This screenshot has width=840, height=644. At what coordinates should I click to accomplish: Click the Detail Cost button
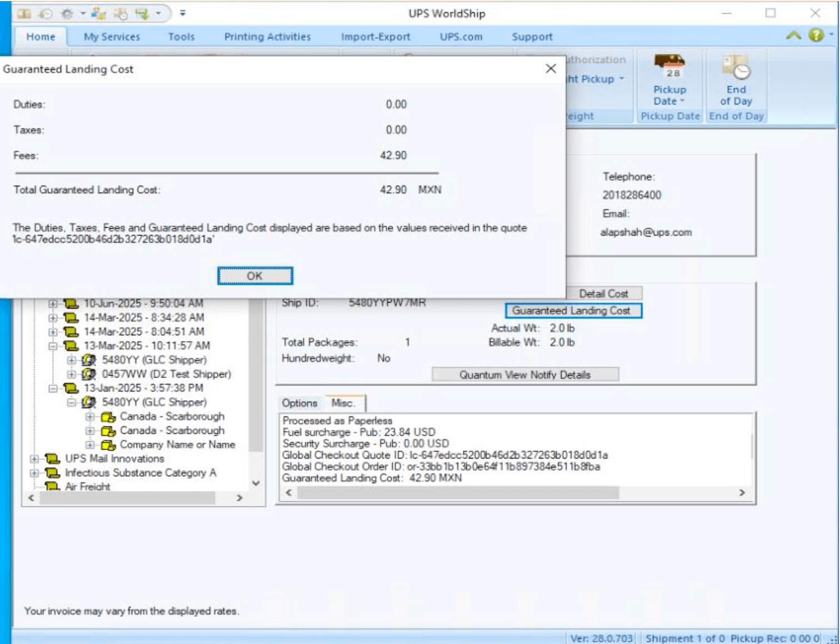tap(603, 293)
